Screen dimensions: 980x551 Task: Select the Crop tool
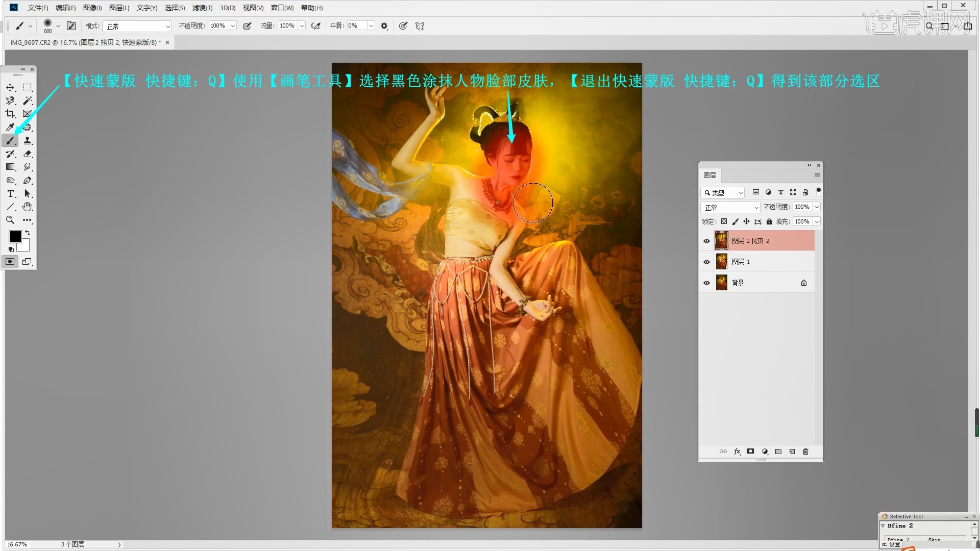coord(10,114)
